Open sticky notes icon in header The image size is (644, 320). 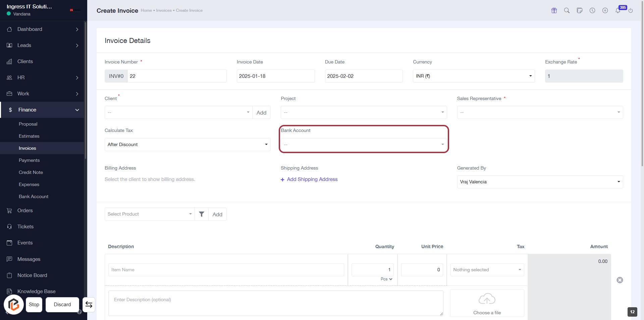[x=580, y=10]
